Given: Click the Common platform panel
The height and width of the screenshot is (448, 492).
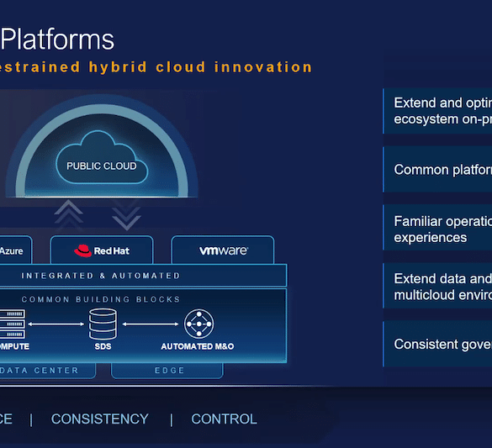Looking at the screenshot, I should (437, 169).
